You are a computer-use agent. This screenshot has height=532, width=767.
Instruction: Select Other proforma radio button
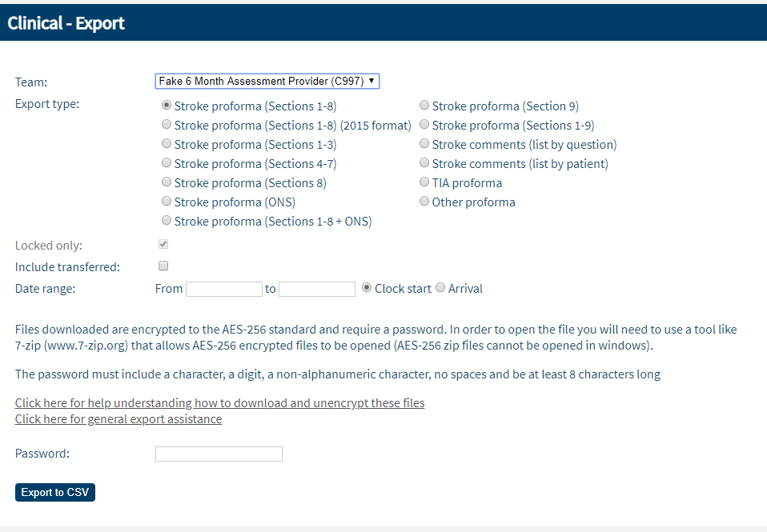coord(424,202)
